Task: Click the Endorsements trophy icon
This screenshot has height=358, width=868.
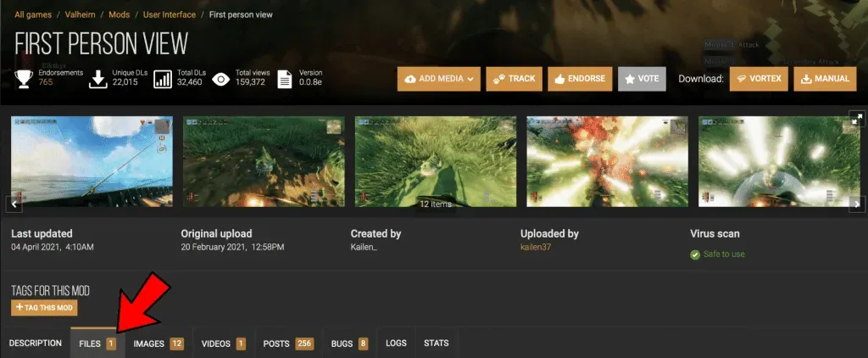Action: point(24,79)
